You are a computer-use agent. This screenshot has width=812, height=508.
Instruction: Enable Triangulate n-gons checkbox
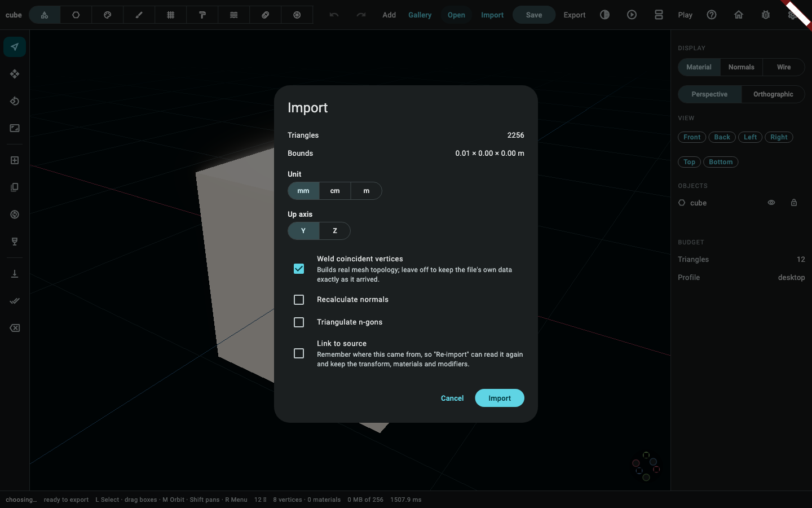pos(299,322)
